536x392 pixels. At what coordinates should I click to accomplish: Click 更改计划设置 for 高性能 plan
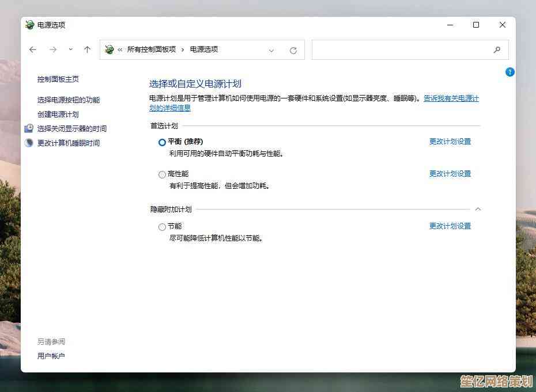450,174
